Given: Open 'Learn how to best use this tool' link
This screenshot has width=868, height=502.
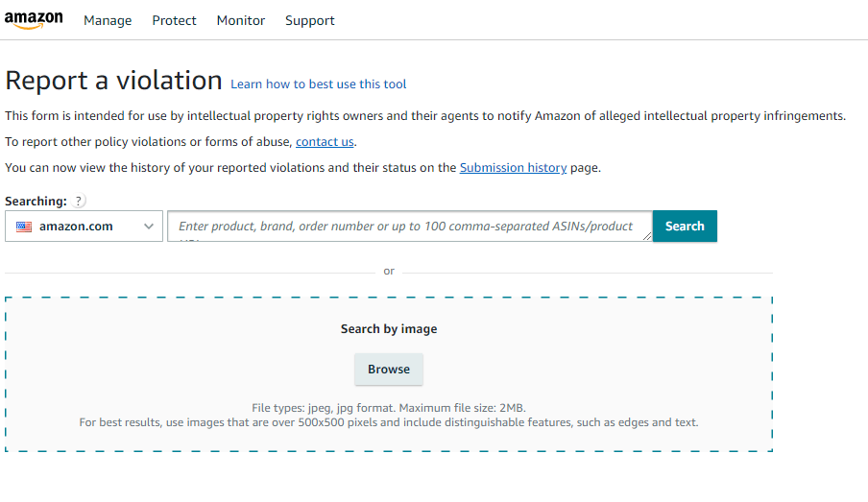Looking at the screenshot, I should pyautogui.click(x=319, y=84).
